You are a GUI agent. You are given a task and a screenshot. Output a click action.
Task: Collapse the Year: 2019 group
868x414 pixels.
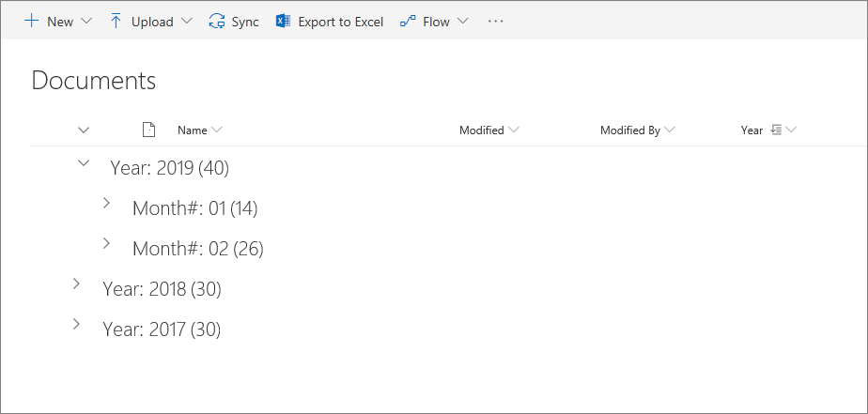pyautogui.click(x=84, y=163)
